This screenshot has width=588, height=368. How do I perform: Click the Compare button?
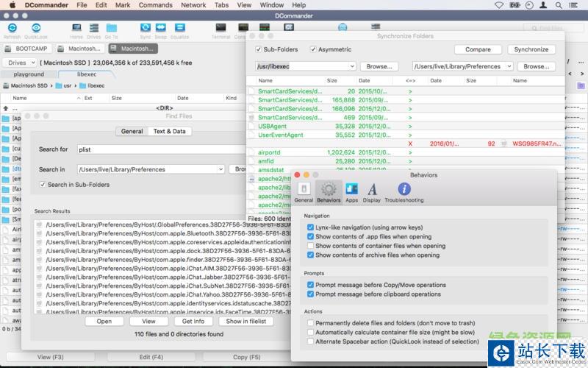[x=478, y=50]
